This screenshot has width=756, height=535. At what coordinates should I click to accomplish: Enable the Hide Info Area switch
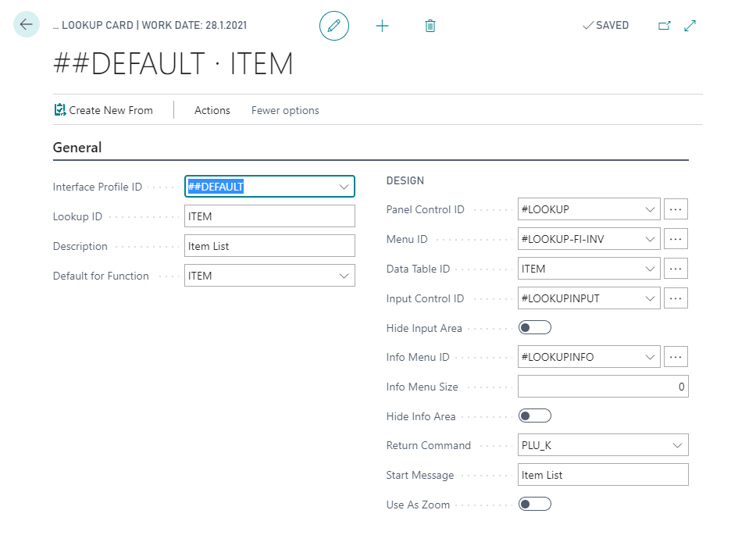(x=535, y=416)
